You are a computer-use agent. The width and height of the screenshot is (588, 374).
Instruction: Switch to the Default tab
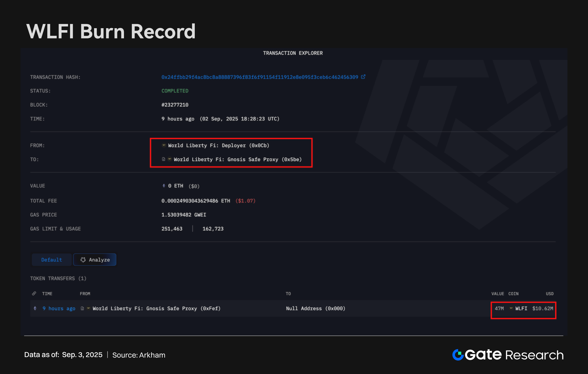click(x=52, y=260)
